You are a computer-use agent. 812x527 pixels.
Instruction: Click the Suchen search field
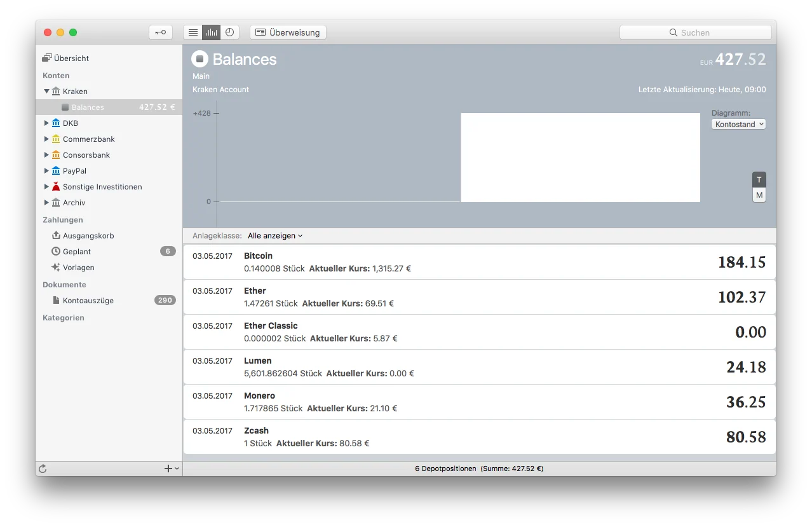coord(695,32)
